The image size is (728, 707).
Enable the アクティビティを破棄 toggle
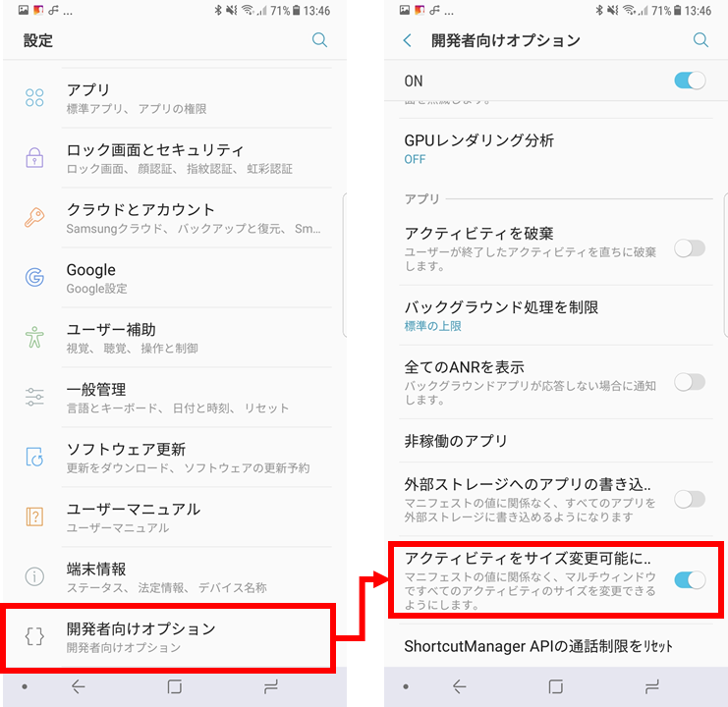(x=690, y=248)
